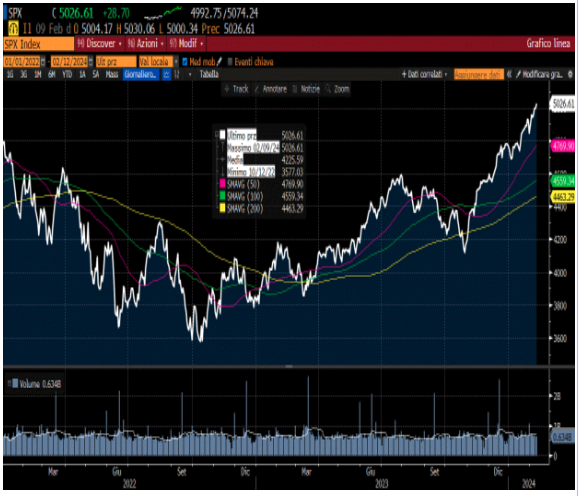579x496 pixels.
Task: Click the SPX Index security input field
Action: tap(39, 44)
